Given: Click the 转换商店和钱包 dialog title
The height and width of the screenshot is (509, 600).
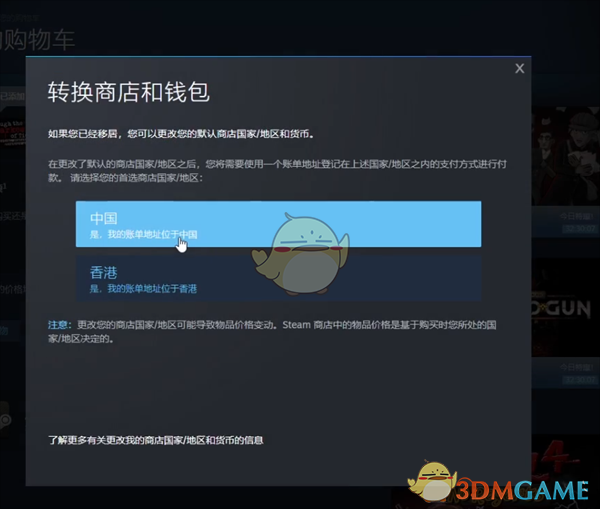Looking at the screenshot, I should click(129, 92).
